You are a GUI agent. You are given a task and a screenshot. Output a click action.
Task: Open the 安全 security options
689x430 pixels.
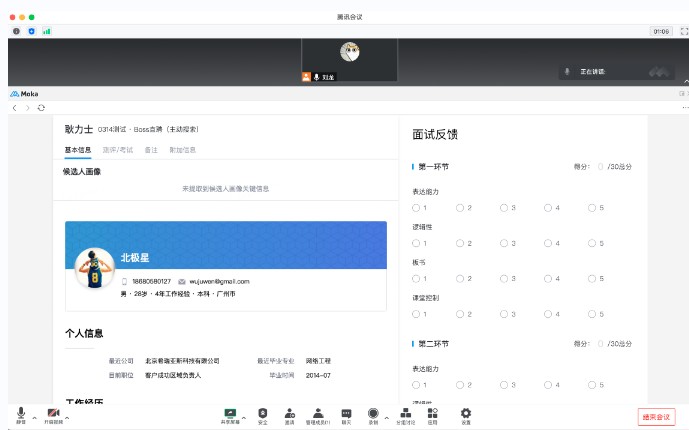pos(262,413)
